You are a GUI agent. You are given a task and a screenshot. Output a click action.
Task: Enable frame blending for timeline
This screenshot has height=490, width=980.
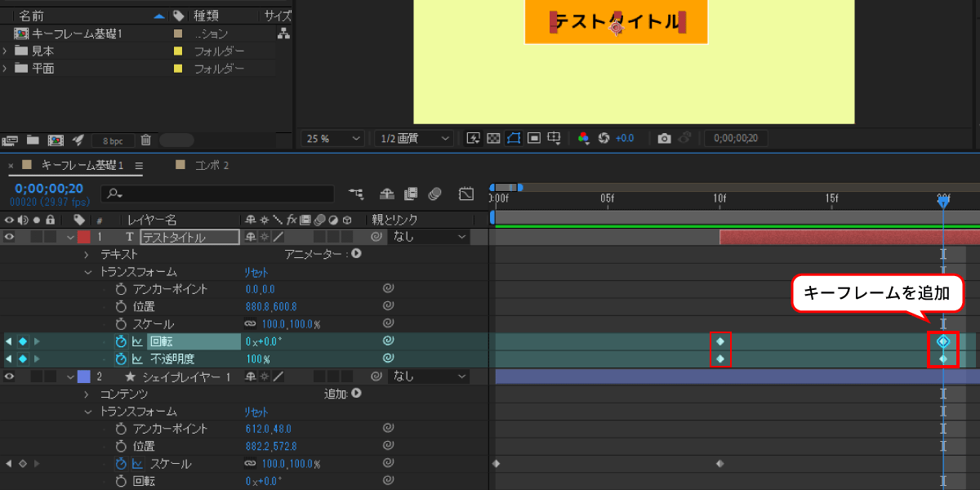click(411, 194)
